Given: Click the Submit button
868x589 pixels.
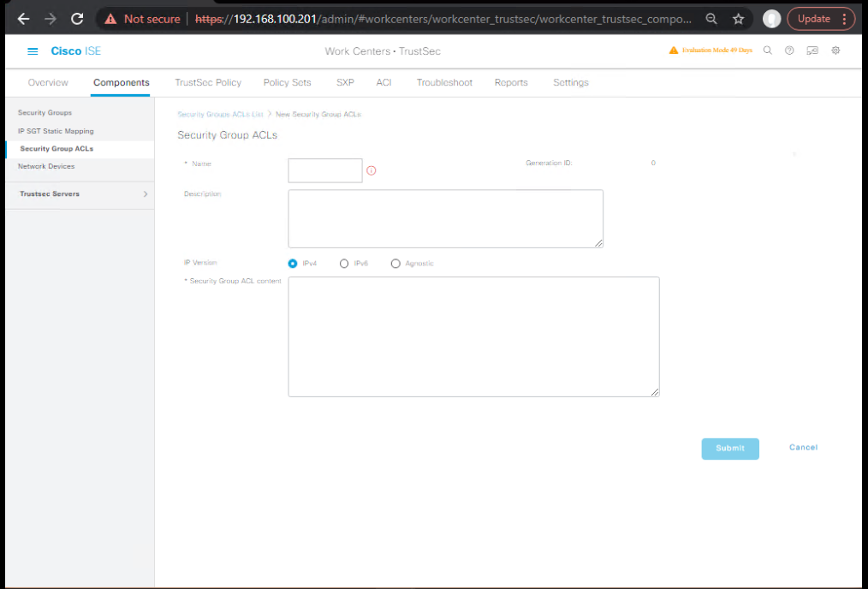Looking at the screenshot, I should 730,449.
